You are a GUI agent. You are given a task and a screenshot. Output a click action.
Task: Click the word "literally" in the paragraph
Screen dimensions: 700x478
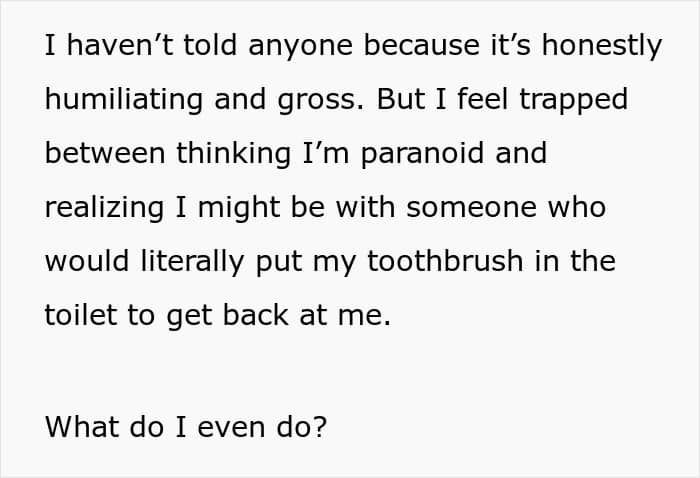click(x=192, y=262)
